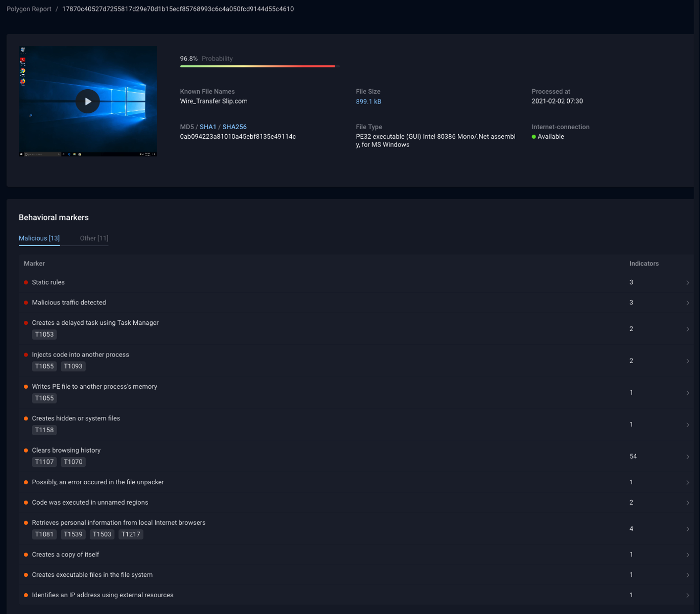This screenshot has height=614, width=700.
Task: Select the Static rules marker text
Action: coord(48,282)
